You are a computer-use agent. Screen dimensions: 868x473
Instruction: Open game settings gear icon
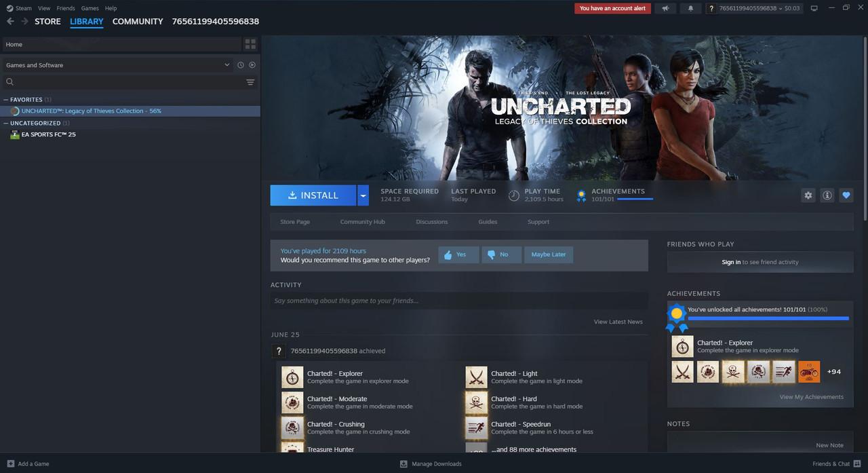point(808,195)
